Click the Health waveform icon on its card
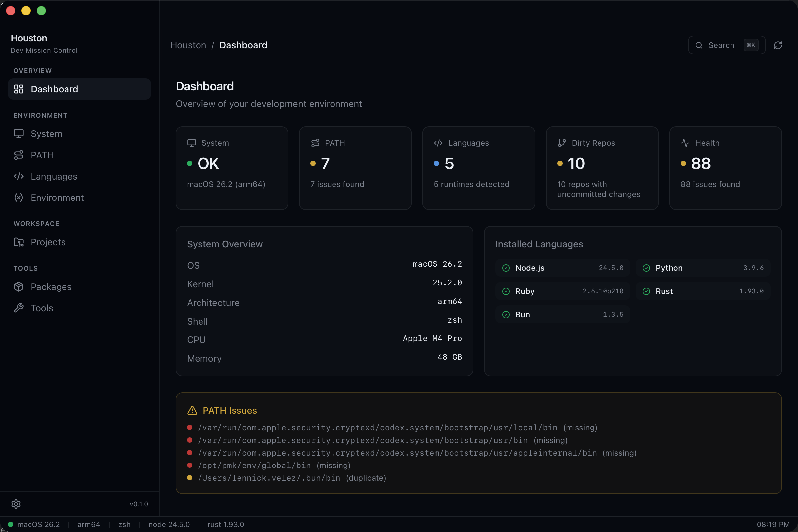798x532 pixels. tap(685, 143)
